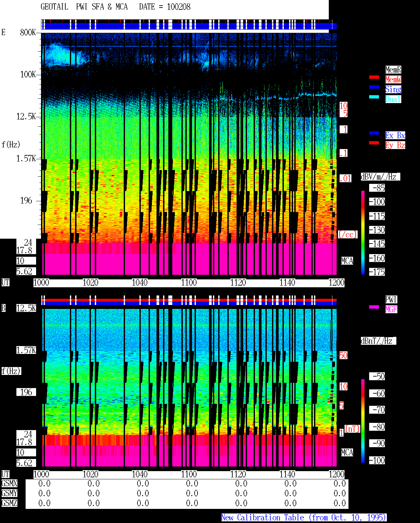Click the 800K frequency label on the E panel
Viewport: 420px width, 523px height.
click(x=28, y=32)
